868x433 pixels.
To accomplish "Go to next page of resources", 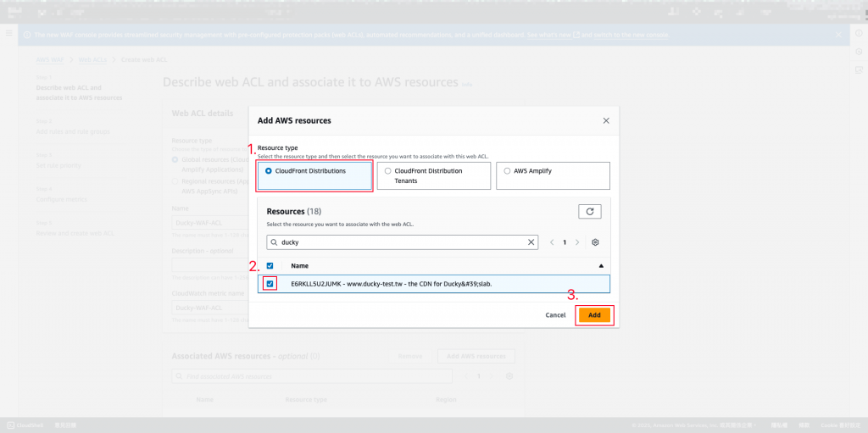I will tap(577, 242).
